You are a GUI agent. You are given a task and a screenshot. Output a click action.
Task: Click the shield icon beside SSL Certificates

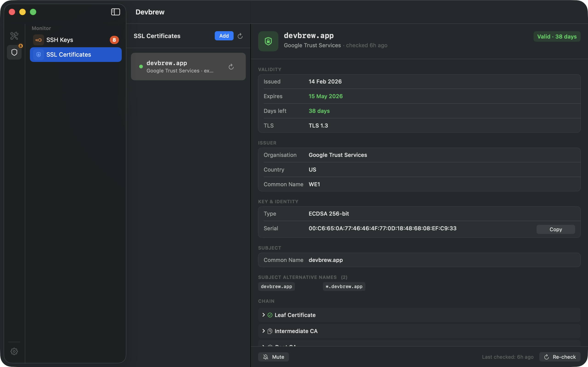[x=39, y=55]
